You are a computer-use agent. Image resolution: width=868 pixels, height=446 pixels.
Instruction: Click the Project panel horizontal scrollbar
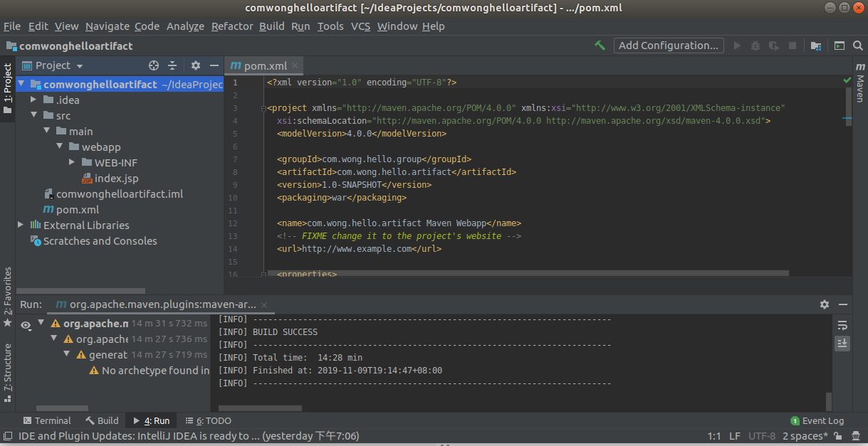(x=81, y=291)
